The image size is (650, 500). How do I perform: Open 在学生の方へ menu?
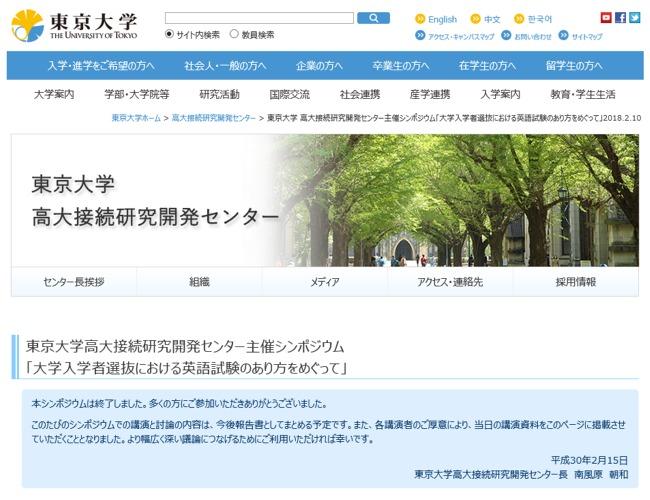pyautogui.click(x=487, y=66)
